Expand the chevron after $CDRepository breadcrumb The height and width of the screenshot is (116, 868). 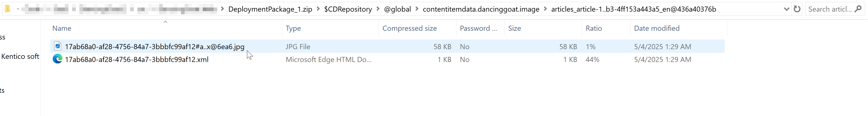378,9
